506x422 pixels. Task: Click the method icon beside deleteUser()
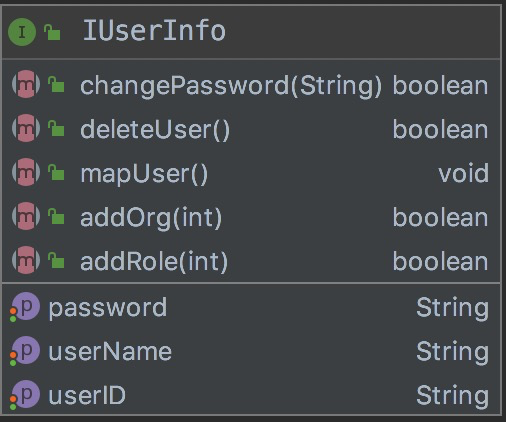pyautogui.click(x=26, y=128)
